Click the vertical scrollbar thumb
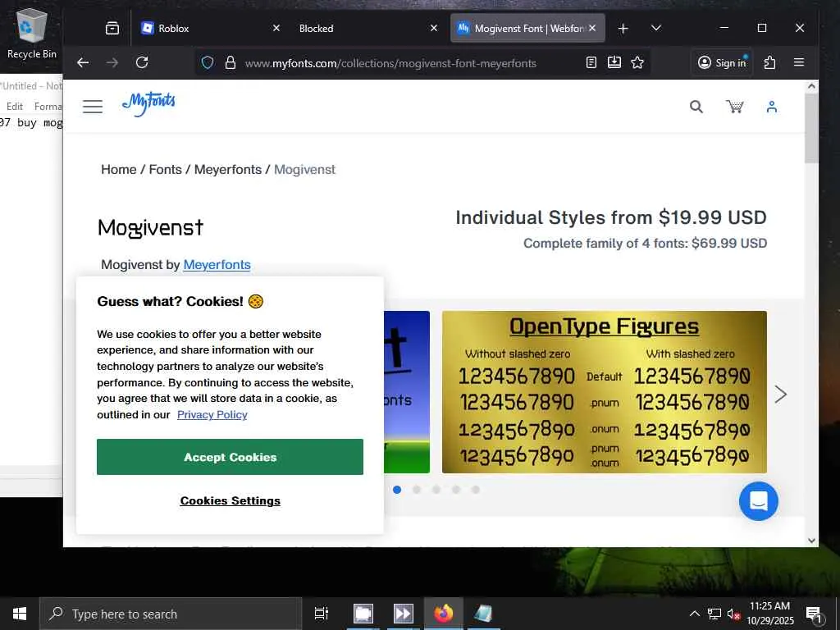 point(811,129)
